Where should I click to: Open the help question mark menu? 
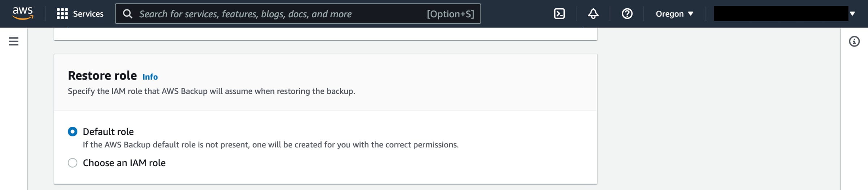(627, 14)
